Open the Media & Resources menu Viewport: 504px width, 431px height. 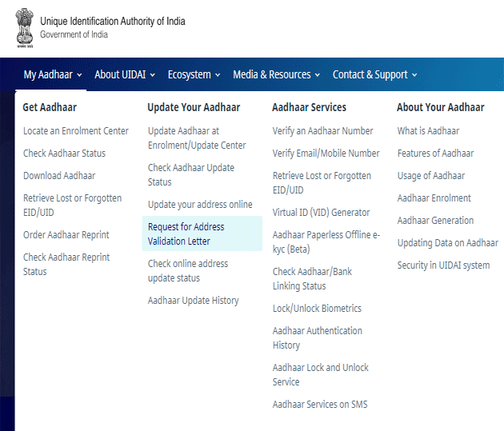(x=277, y=74)
